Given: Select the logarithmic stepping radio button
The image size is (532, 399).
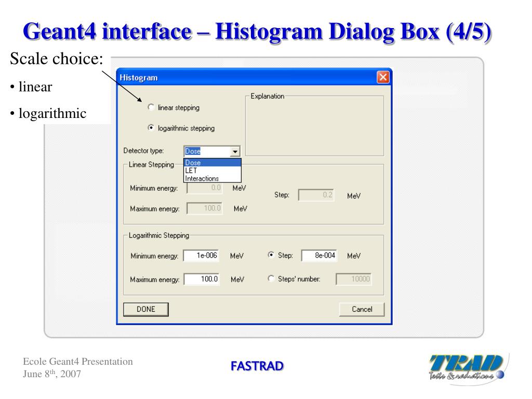Looking at the screenshot, I should 151,128.
